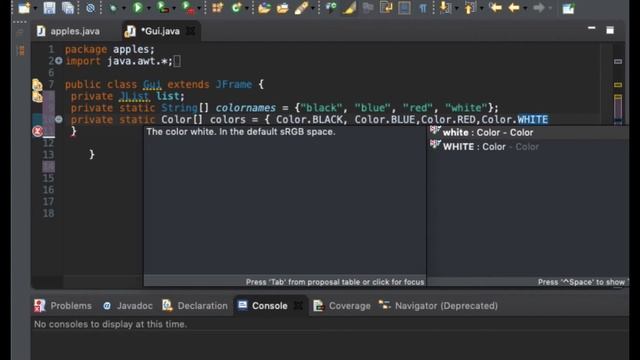Click the Open Type folder icon
640x360 pixels.
click(x=264, y=8)
